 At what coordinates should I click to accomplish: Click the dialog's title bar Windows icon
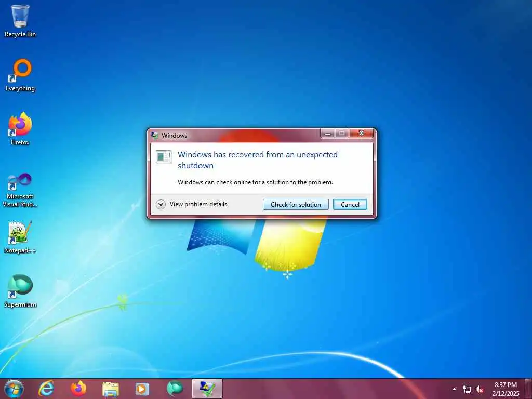tap(154, 136)
